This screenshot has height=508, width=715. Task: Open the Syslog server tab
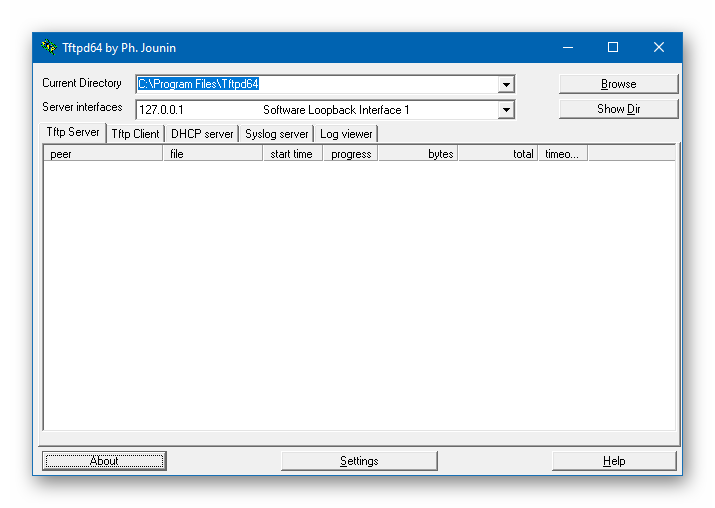(277, 134)
